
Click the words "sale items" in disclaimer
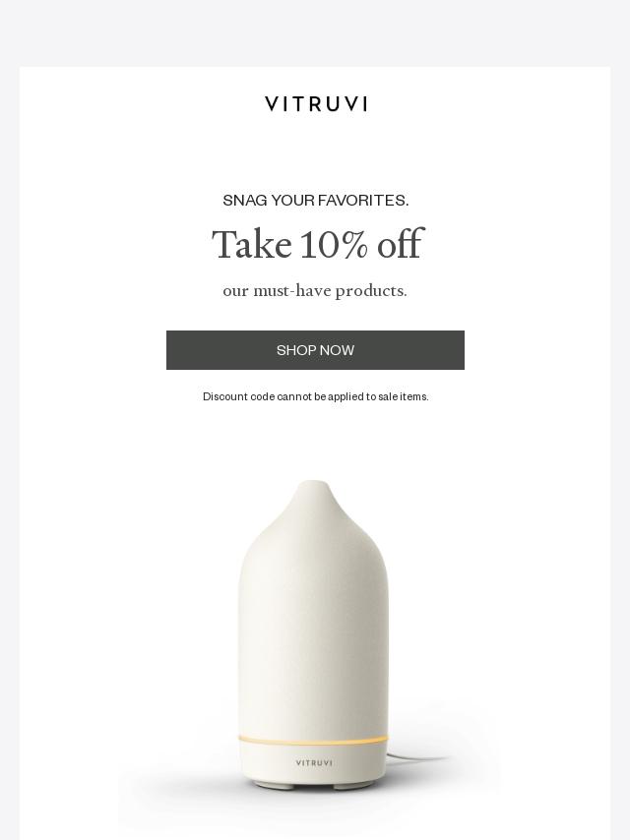[404, 396]
